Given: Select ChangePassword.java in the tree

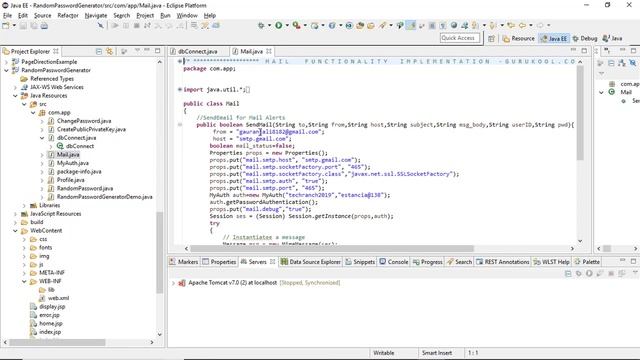Looking at the screenshot, I should tap(84, 121).
